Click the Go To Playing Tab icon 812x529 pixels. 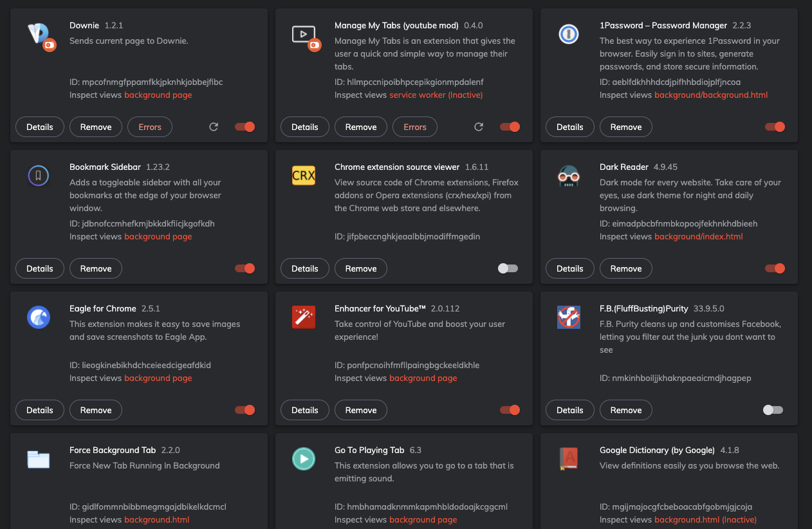304,459
